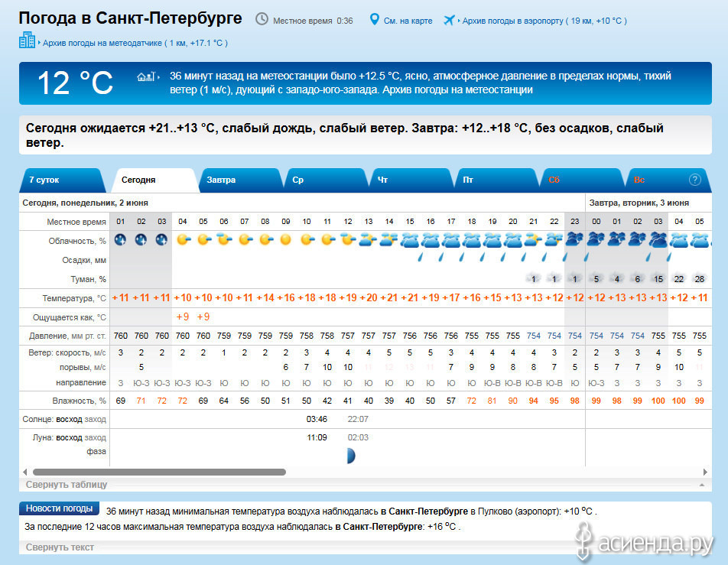Click the weather station house icon in blue banner
Image resolution: width=728 pixels, height=565 pixels.
tap(146, 76)
